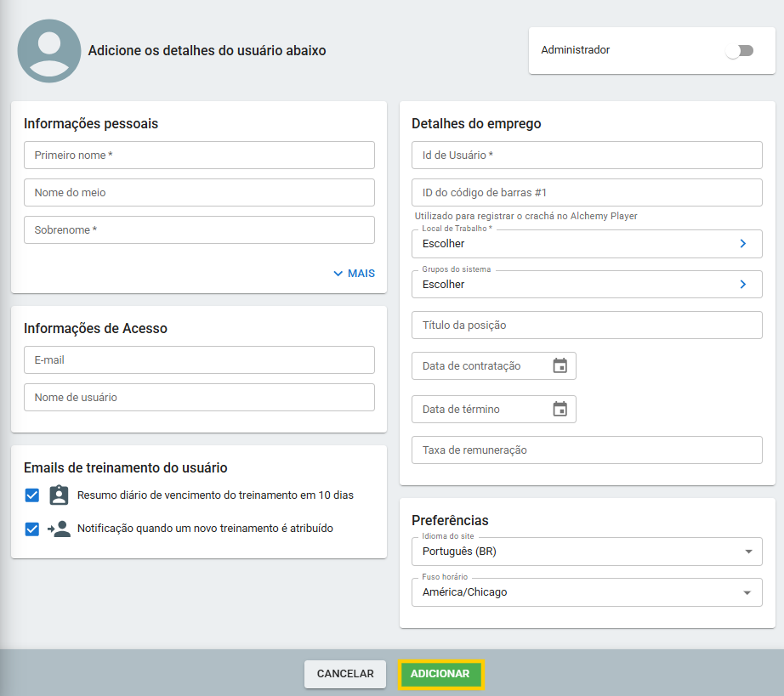The image size is (784, 696).
Task: Click into the E-mail field
Action: click(199, 360)
